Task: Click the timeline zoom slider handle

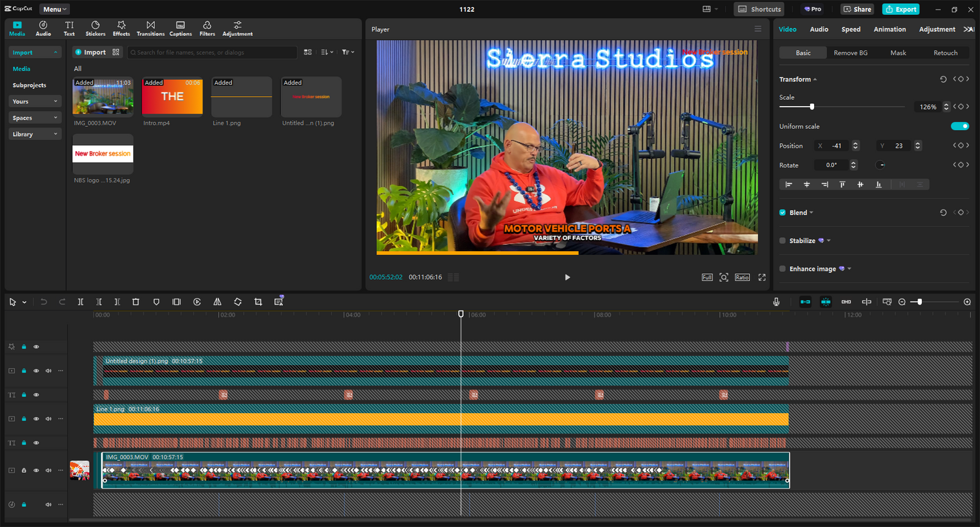Action: click(x=920, y=302)
